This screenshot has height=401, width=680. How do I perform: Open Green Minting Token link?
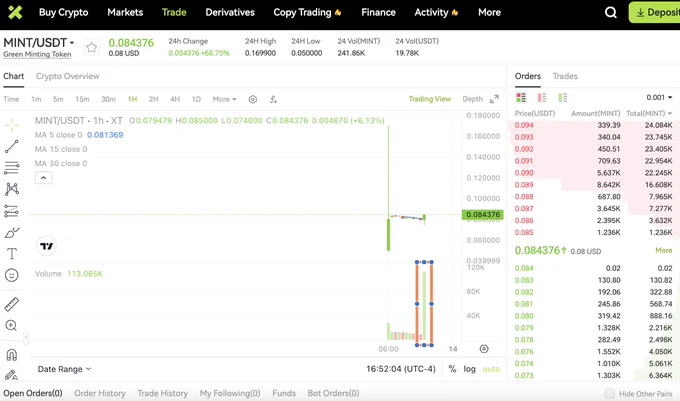pyautogui.click(x=37, y=55)
